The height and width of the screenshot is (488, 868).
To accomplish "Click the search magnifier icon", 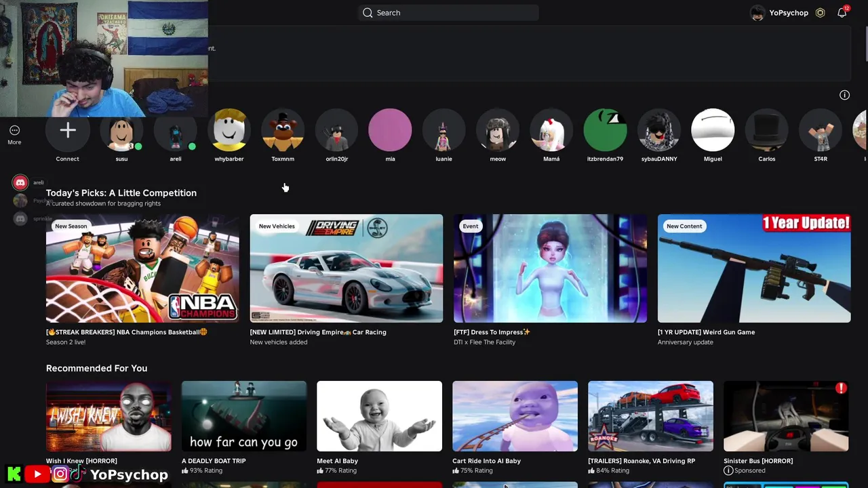I will 368,13.
